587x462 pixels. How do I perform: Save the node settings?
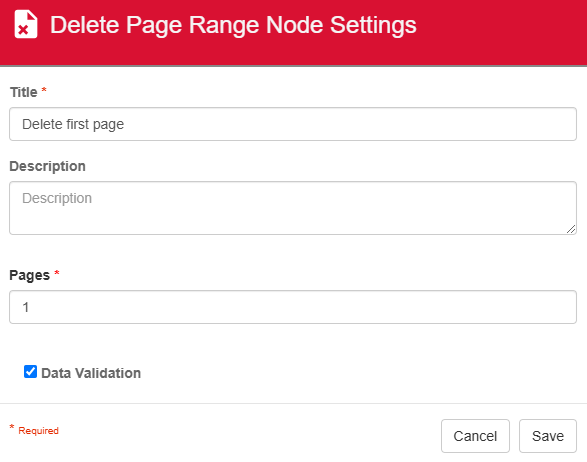click(x=548, y=436)
